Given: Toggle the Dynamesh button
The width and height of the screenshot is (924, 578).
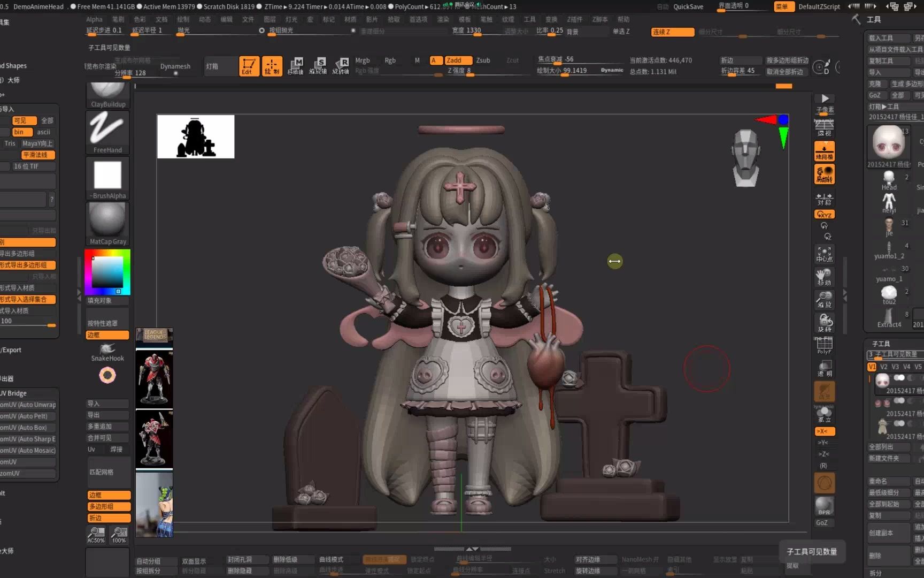Looking at the screenshot, I should (x=175, y=66).
